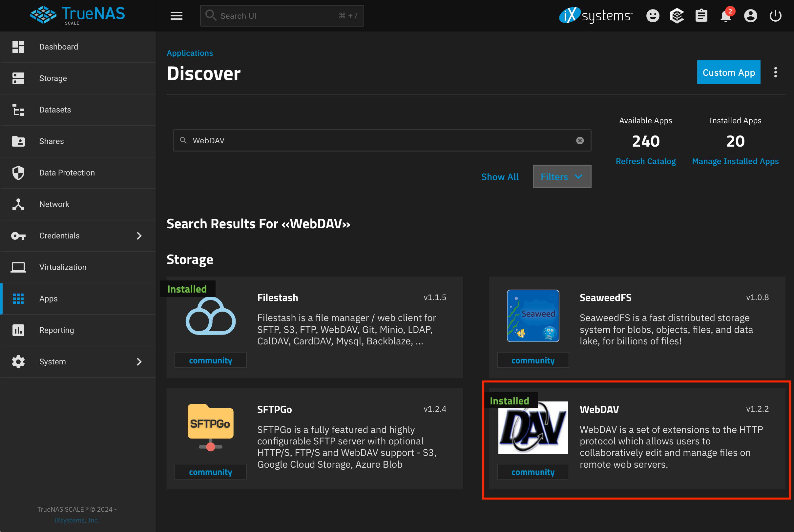Click the feedback smiley icon in the top bar

(653, 16)
